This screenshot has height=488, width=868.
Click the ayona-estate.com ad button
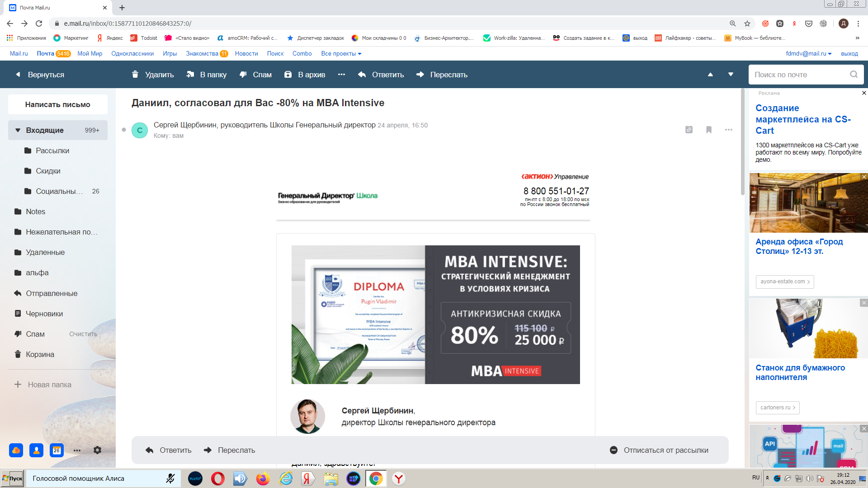tap(785, 282)
